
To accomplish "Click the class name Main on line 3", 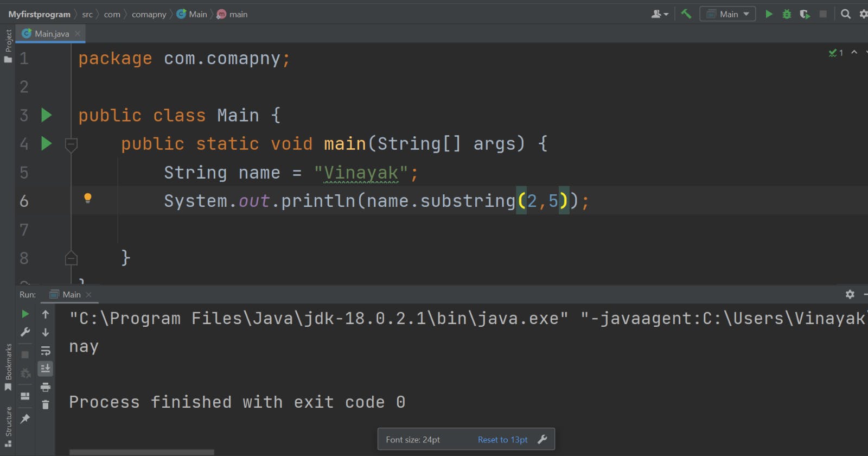I will click(x=238, y=116).
